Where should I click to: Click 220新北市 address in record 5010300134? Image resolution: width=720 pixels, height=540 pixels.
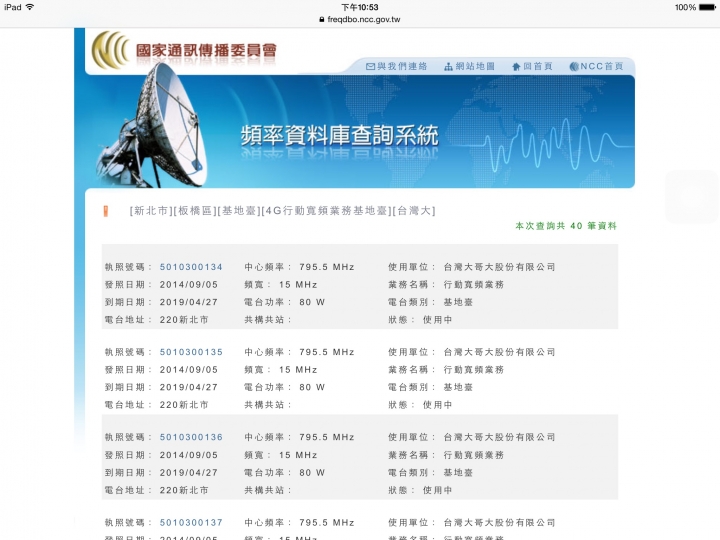pyautogui.click(x=184, y=320)
